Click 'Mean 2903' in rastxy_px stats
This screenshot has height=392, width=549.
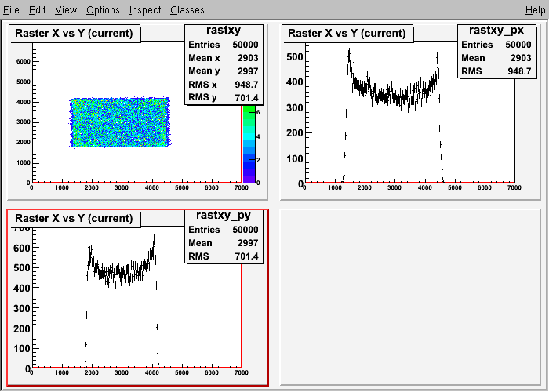pos(496,58)
